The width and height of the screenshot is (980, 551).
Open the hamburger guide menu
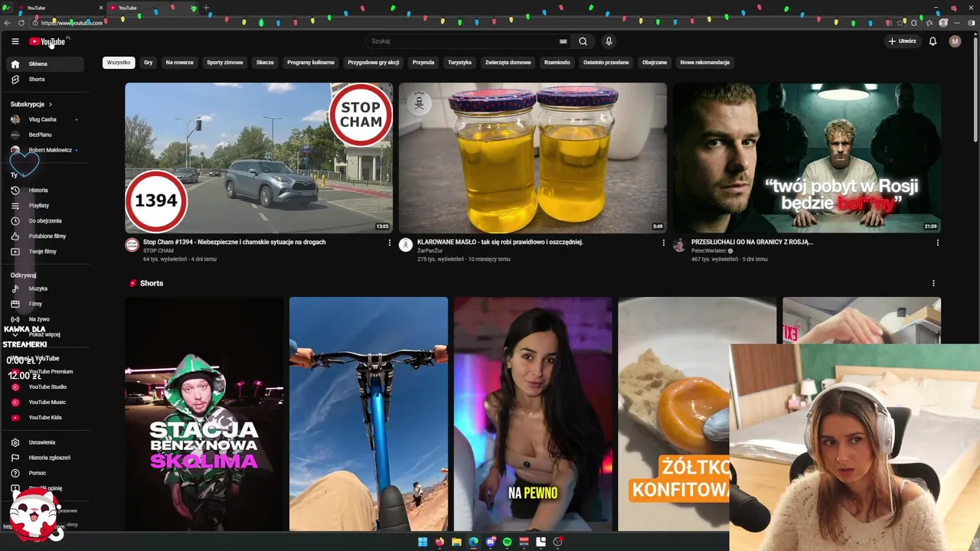tap(15, 41)
